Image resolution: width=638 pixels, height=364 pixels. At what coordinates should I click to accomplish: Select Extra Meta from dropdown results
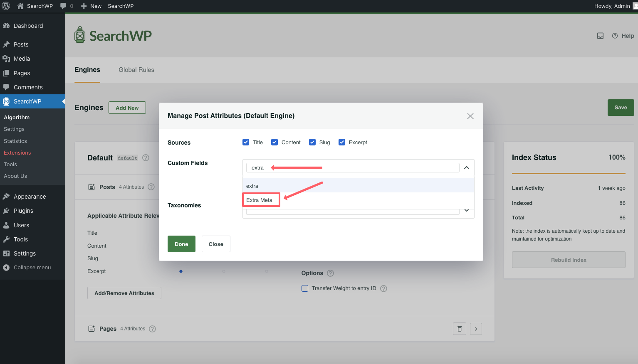pyautogui.click(x=260, y=200)
